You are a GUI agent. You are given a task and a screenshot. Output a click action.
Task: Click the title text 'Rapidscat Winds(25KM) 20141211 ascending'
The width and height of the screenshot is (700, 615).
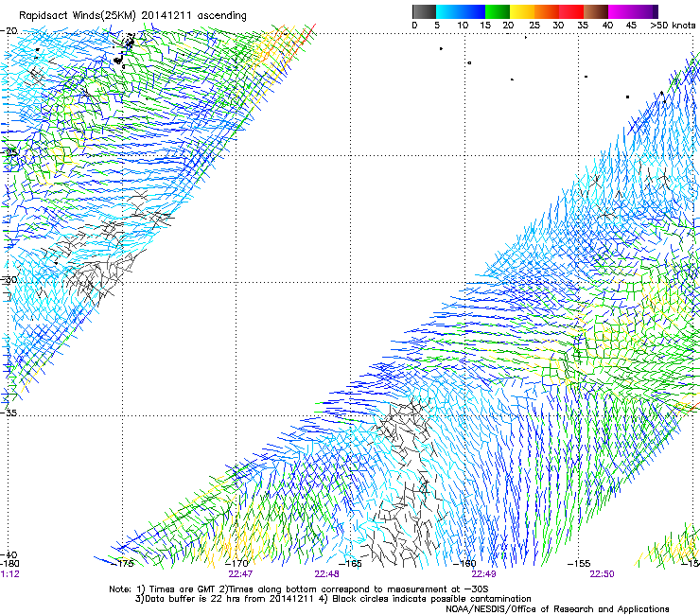pos(132,16)
